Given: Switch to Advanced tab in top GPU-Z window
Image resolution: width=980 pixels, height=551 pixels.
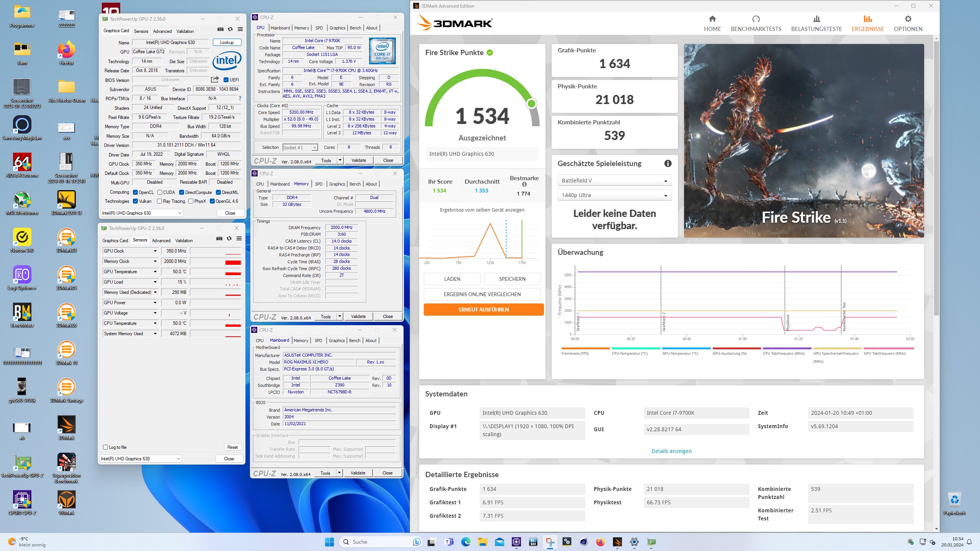Looking at the screenshot, I should 162,31.
